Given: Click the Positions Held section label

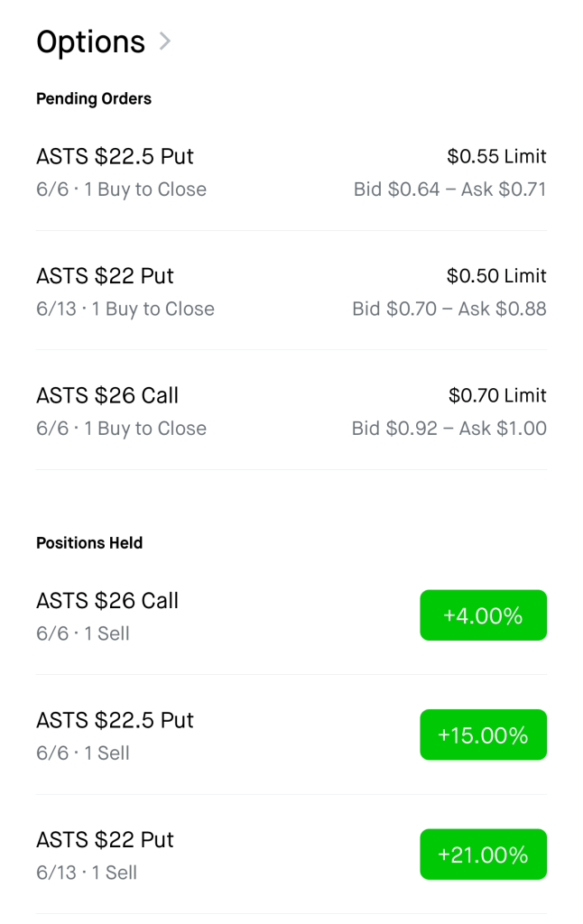Looking at the screenshot, I should coord(89,543).
